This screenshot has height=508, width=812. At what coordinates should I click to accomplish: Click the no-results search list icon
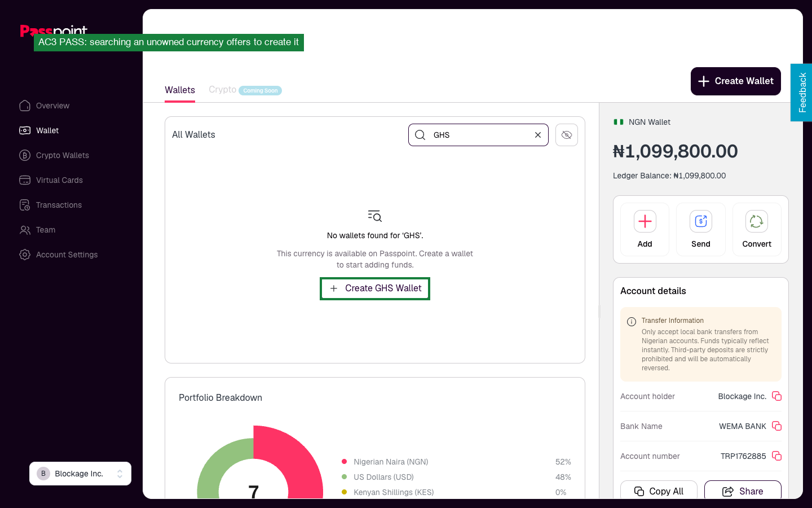coord(375,216)
